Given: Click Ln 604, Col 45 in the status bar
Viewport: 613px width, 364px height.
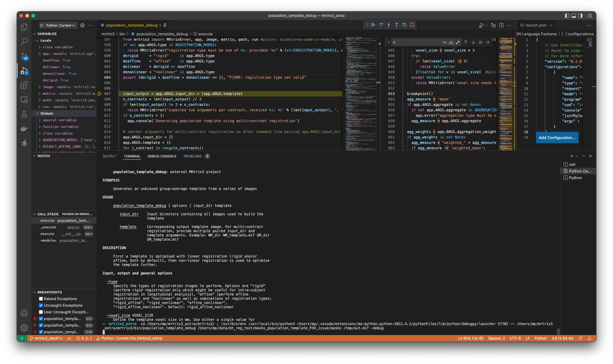Looking at the screenshot, I should point(471,338).
